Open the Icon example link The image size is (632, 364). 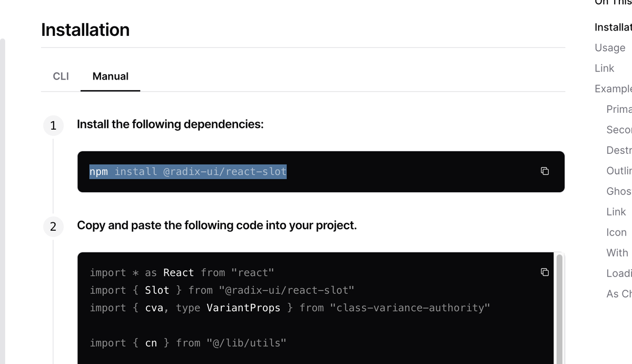(617, 232)
